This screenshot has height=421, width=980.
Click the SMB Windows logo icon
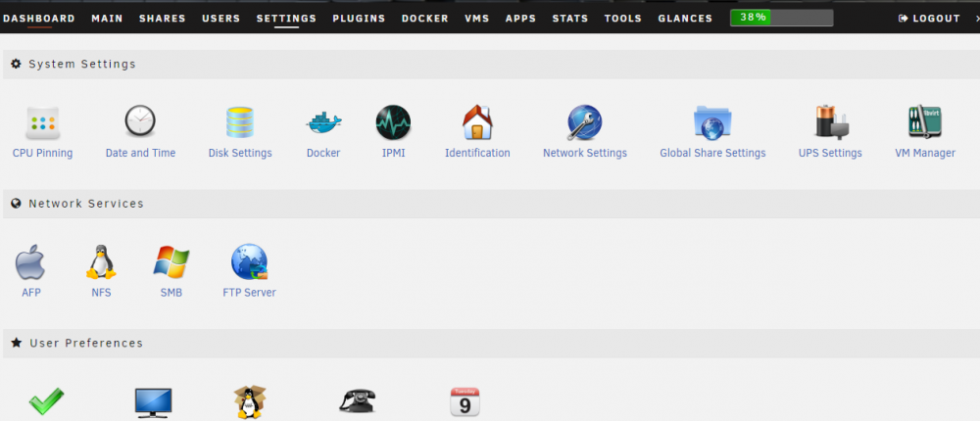tap(171, 261)
